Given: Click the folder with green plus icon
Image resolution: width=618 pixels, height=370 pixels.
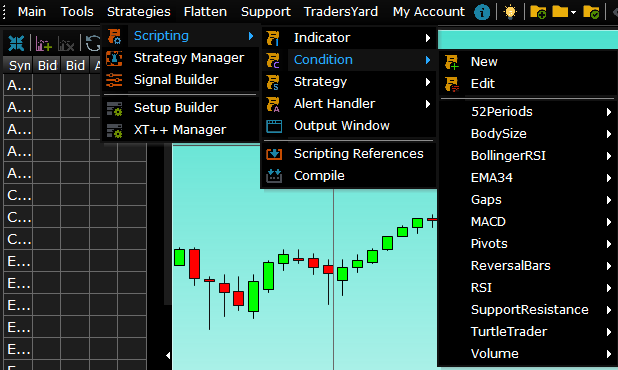Looking at the screenshot, I should click(x=538, y=12).
